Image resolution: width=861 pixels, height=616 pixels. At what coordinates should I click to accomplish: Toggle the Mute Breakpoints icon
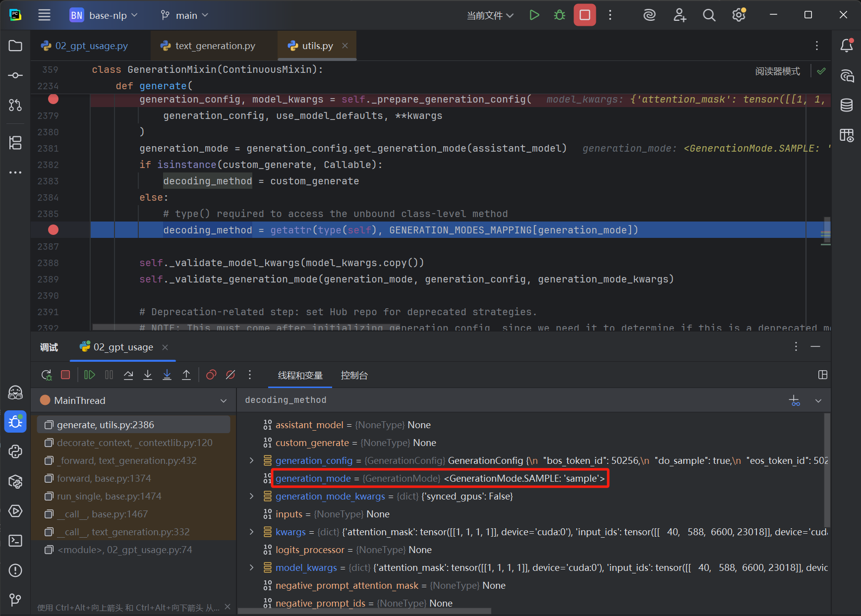click(230, 375)
